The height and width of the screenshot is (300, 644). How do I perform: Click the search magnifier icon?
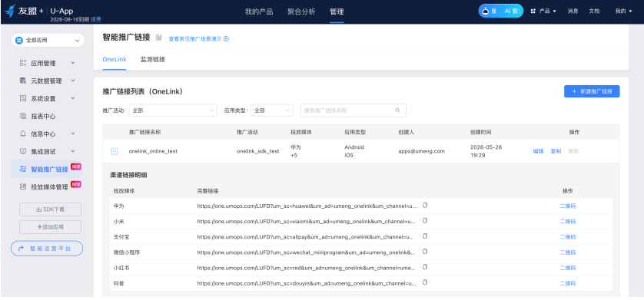point(397,110)
